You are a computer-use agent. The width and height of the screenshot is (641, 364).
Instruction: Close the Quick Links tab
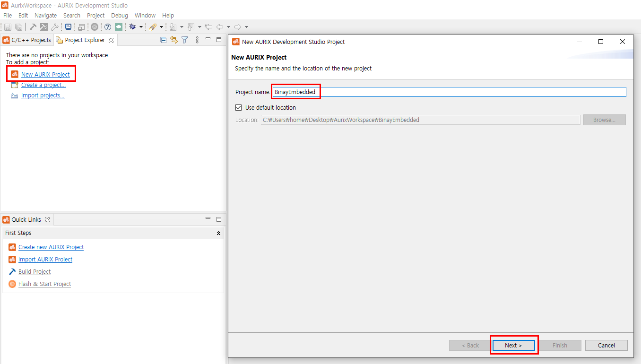coord(47,220)
